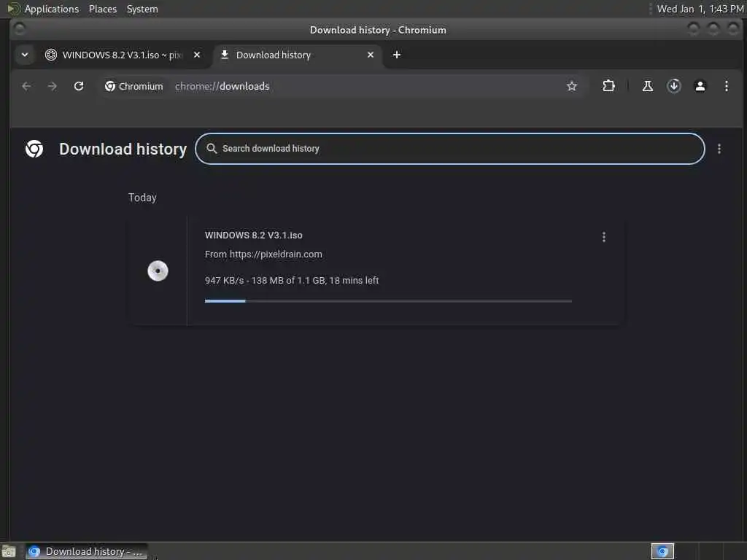The height and width of the screenshot is (560, 747).
Task: Click the pixeldrain.com source link
Action: click(276, 254)
